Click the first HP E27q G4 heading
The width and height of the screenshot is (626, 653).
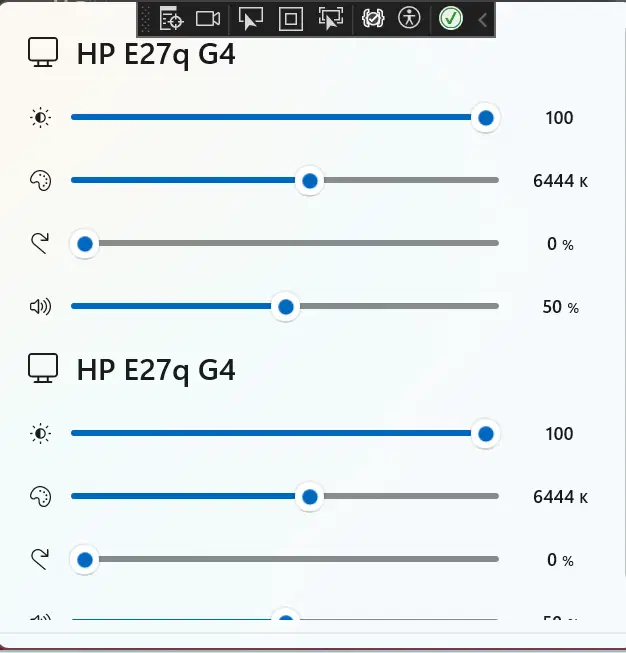point(156,54)
